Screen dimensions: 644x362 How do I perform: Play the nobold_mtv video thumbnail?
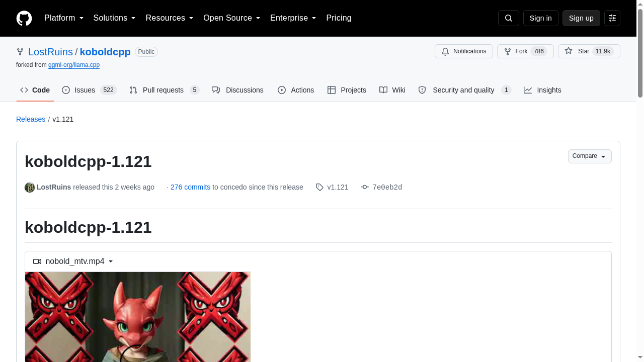click(137, 317)
